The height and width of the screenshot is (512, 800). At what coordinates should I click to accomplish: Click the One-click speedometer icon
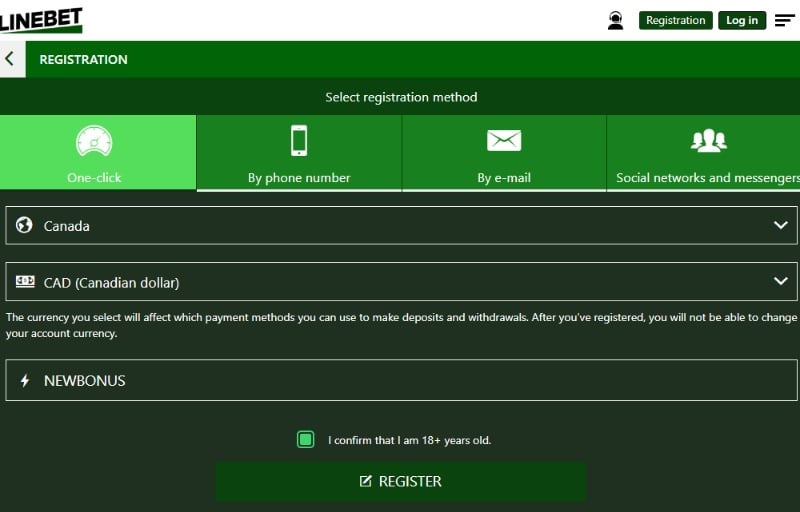click(x=94, y=141)
